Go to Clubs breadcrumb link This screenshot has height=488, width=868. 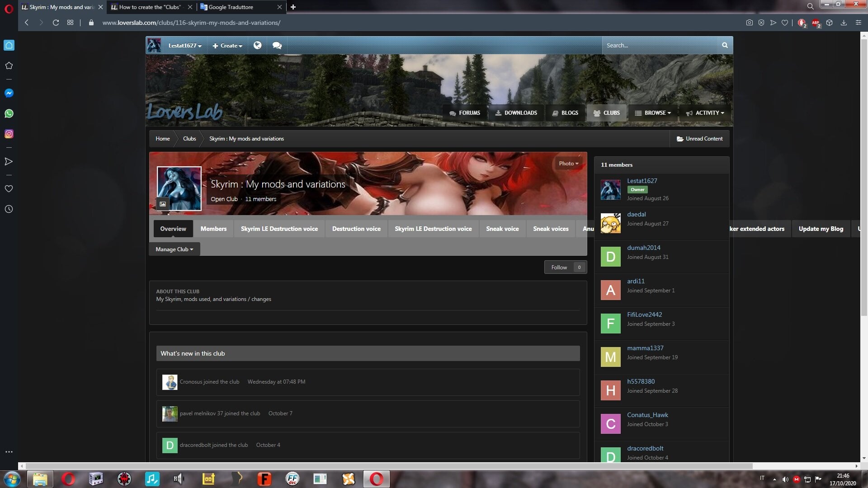click(189, 139)
